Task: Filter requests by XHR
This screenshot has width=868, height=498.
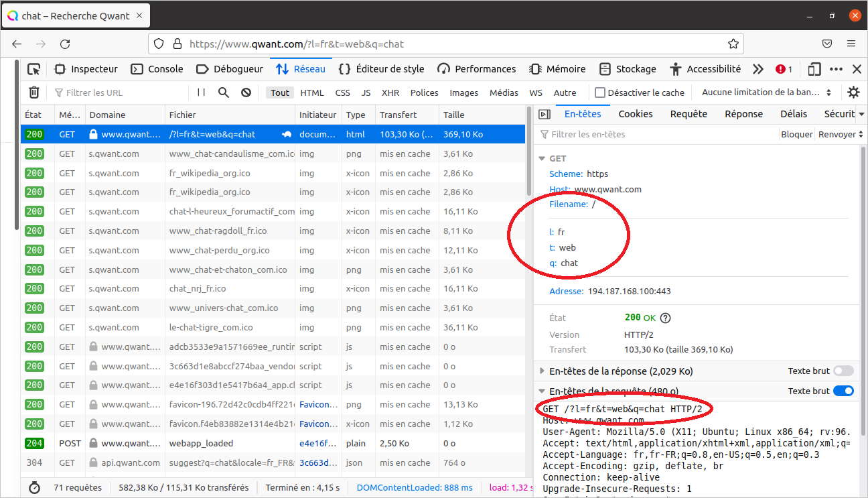Action: (390, 92)
